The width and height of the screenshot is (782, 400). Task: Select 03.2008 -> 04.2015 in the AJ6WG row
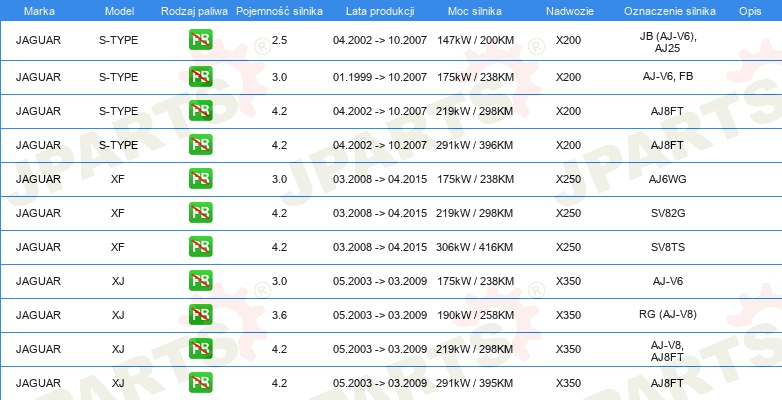380,179
